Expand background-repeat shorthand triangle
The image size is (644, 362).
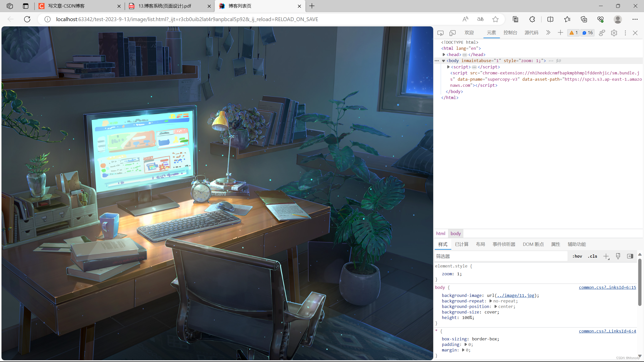[491, 301]
